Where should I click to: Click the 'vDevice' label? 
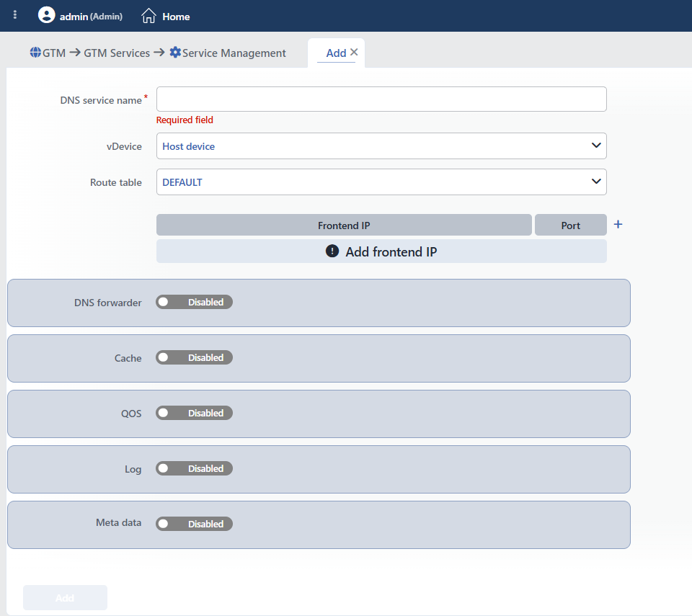(124, 146)
